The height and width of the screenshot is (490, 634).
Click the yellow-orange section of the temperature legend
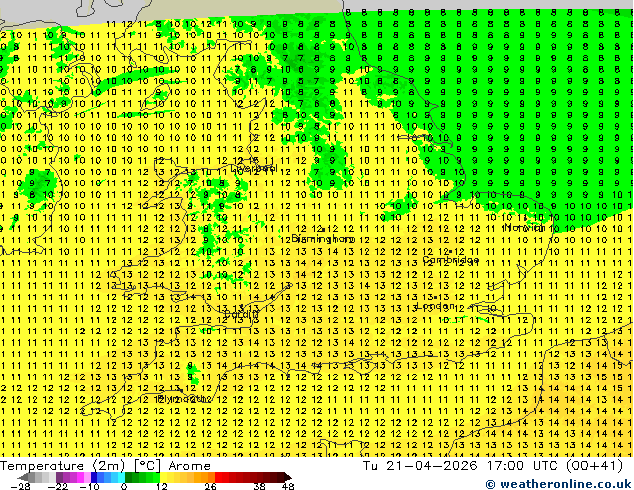click(187, 477)
